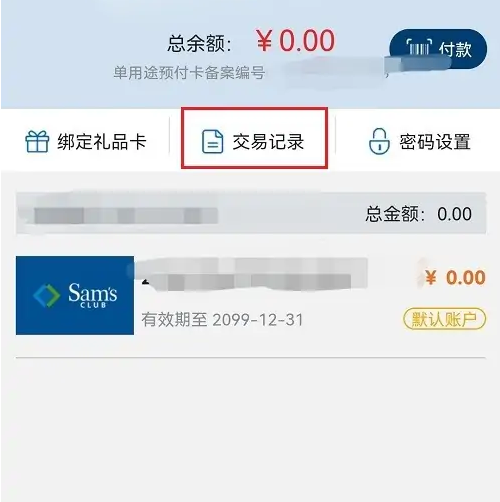Open the Sam's Club card logo
The image size is (500, 502).
tap(75, 295)
